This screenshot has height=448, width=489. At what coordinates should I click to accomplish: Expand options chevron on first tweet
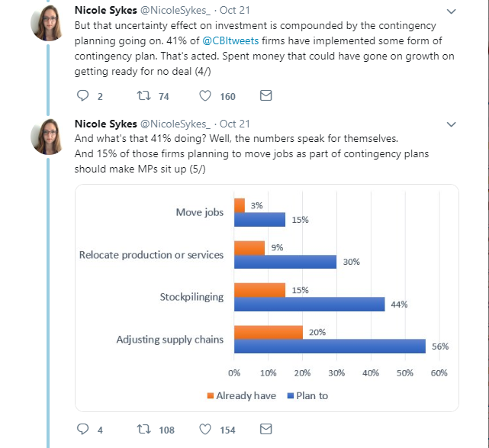(452, 11)
